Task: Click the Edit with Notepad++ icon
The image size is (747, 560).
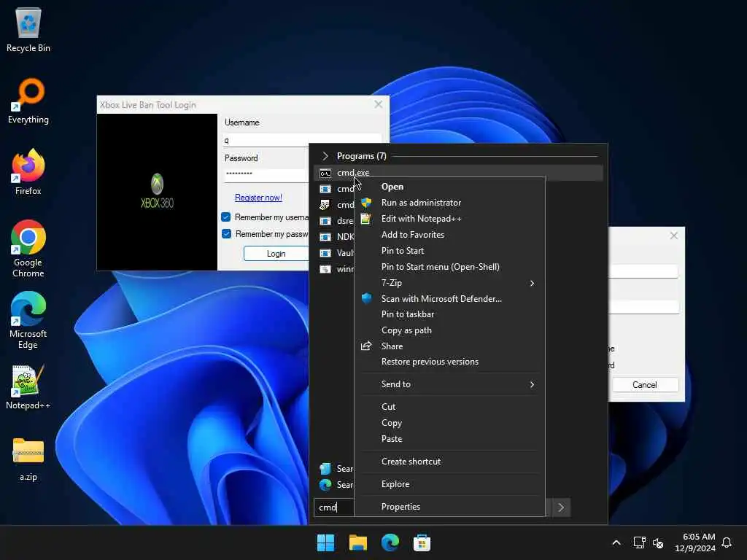Action: click(366, 219)
